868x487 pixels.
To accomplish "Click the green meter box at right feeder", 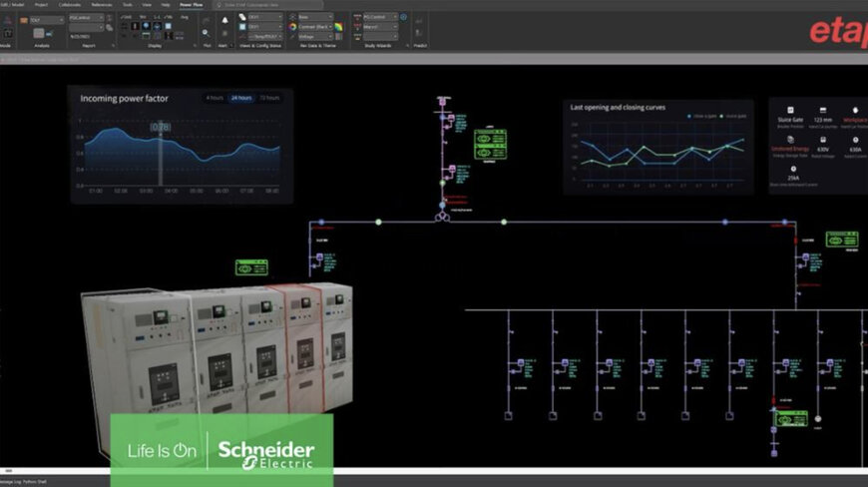I will pyautogui.click(x=842, y=240).
